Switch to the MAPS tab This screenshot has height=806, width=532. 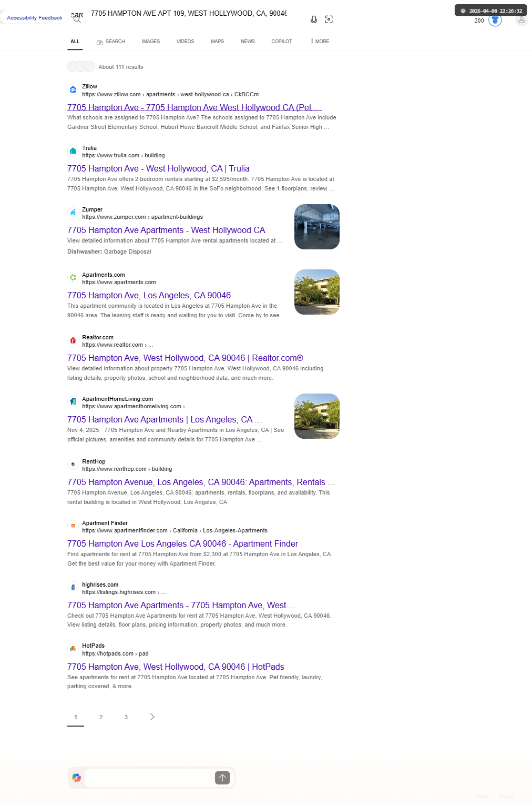tap(218, 42)
